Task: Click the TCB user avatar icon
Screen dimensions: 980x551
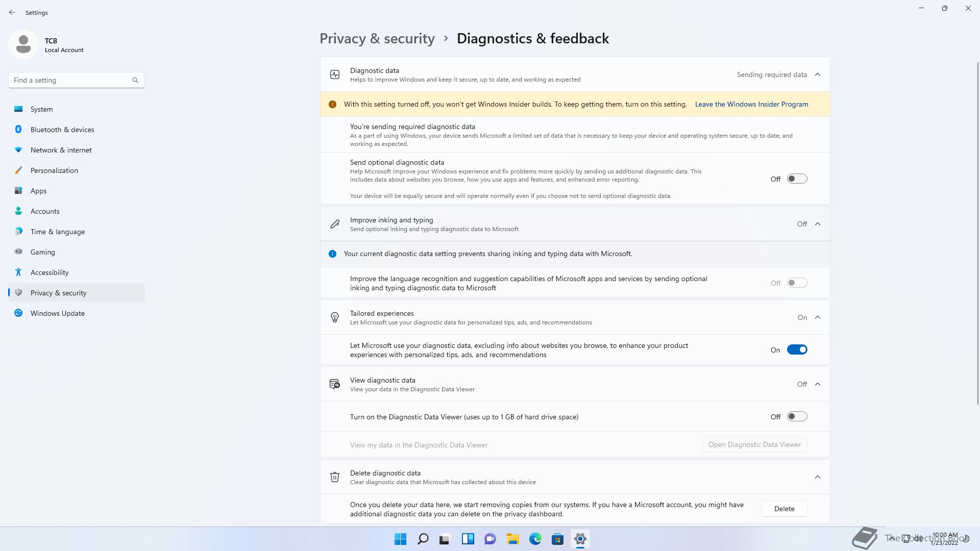Action: (x=23, y=44)
